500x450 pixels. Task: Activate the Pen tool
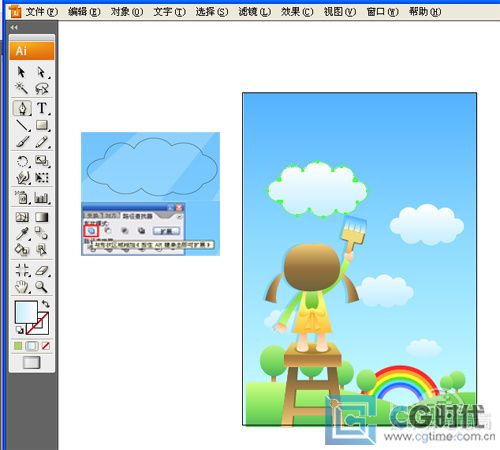[22, 108]
